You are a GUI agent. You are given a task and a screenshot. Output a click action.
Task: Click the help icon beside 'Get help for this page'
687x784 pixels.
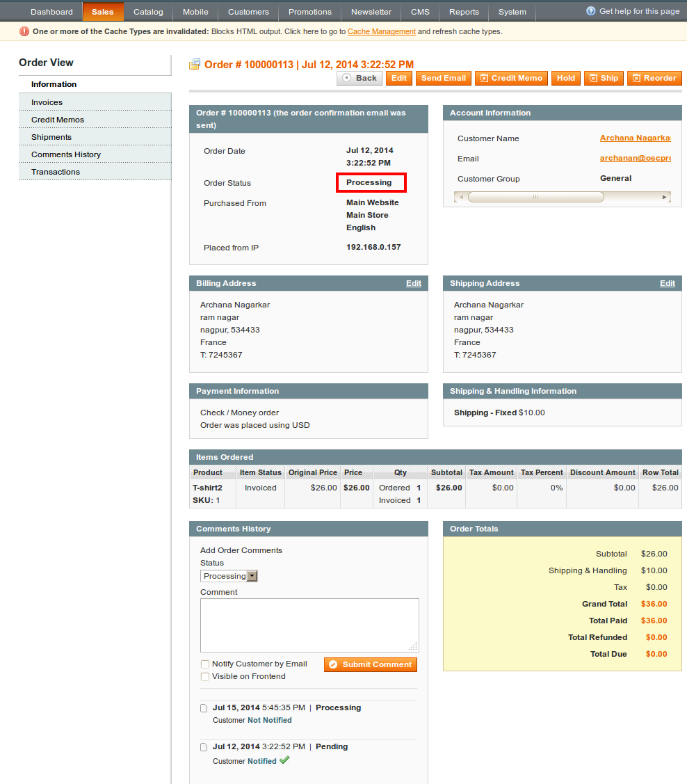[591, 11]
